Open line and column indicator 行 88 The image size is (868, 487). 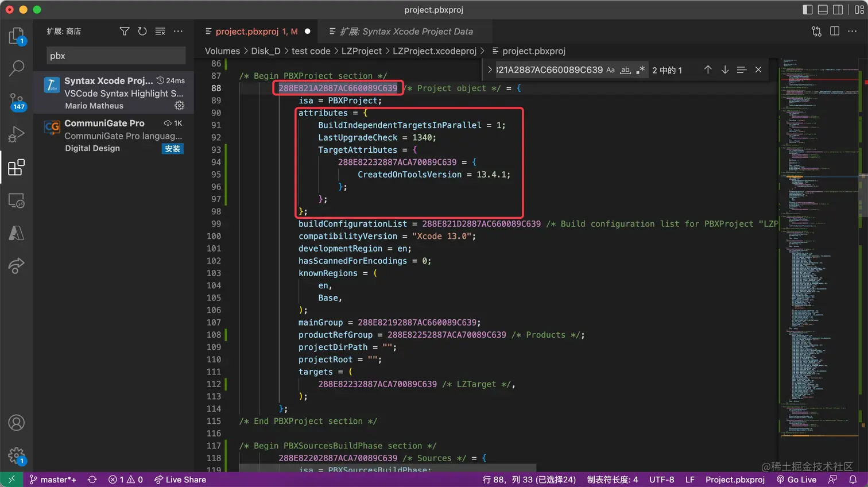[529, 480]
